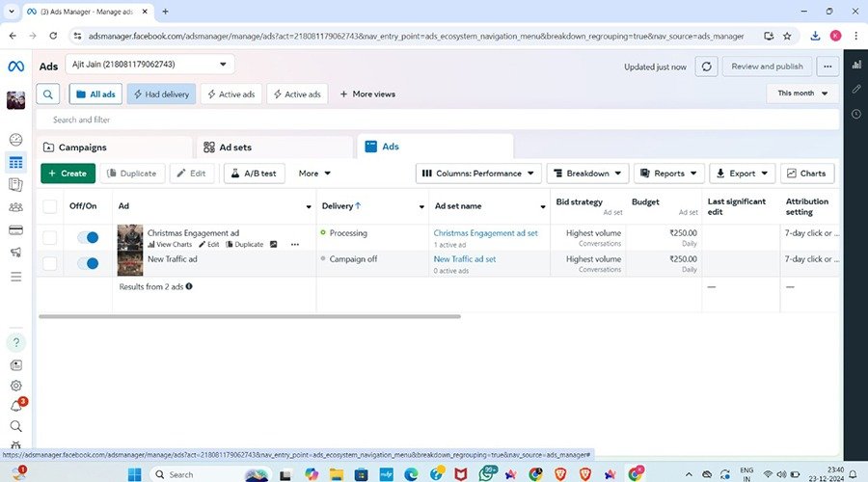The image size is (868, 482).
Task: Open the Ad column header dropdown arrow
Action: click(309, 207)
